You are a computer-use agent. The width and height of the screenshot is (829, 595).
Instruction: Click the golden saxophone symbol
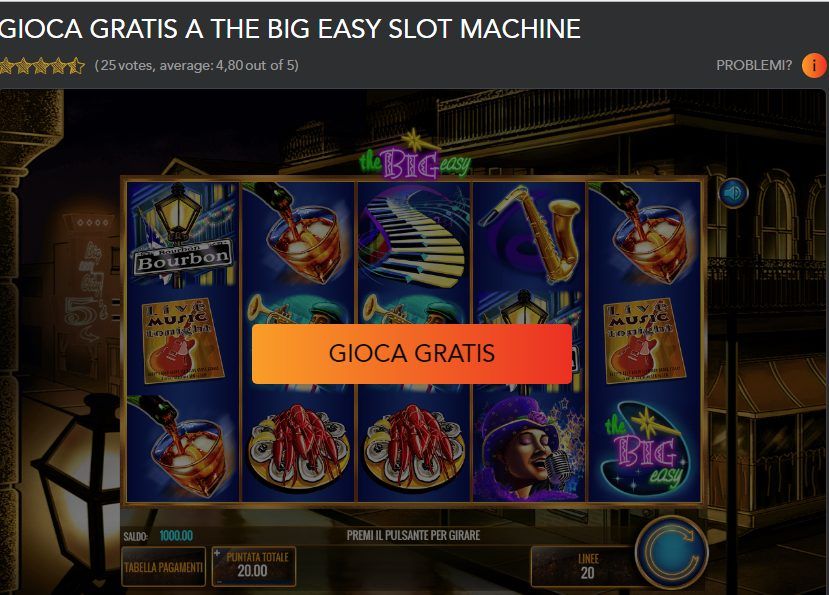[x=529, y=236]
